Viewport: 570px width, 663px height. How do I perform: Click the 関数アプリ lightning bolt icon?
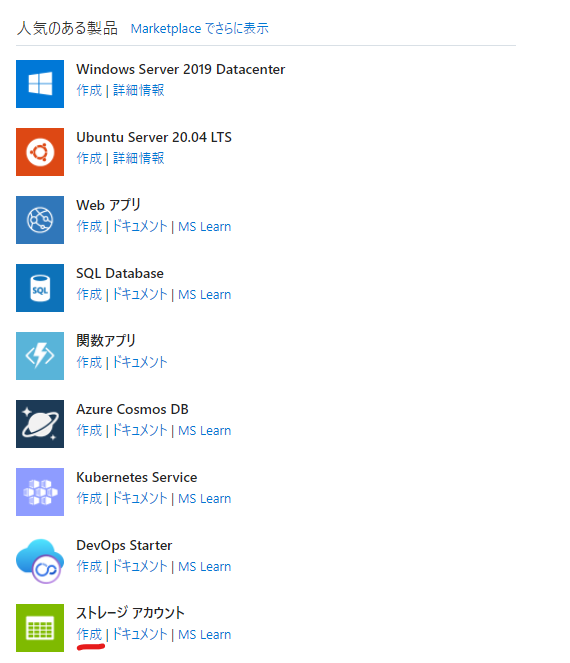coord(40,356)
